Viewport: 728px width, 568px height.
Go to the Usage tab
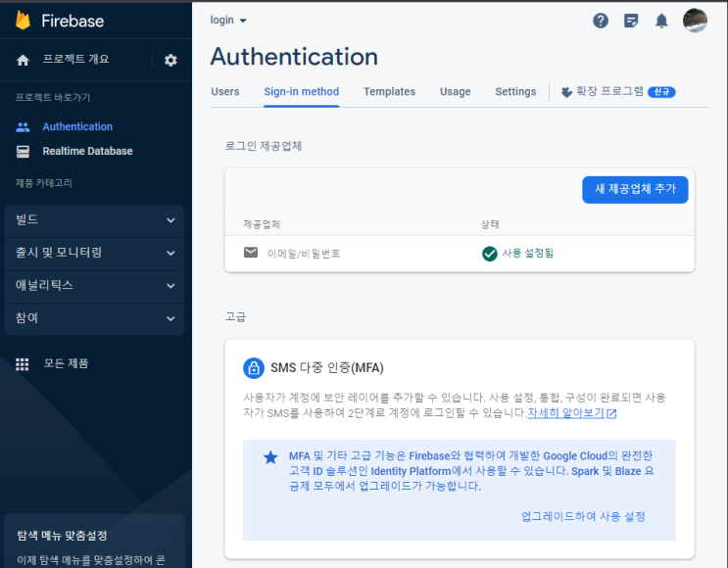click(455, 92)
